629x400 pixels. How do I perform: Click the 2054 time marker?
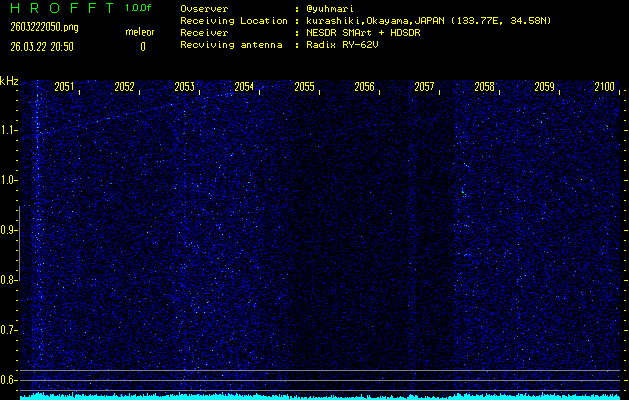point(244,87)
